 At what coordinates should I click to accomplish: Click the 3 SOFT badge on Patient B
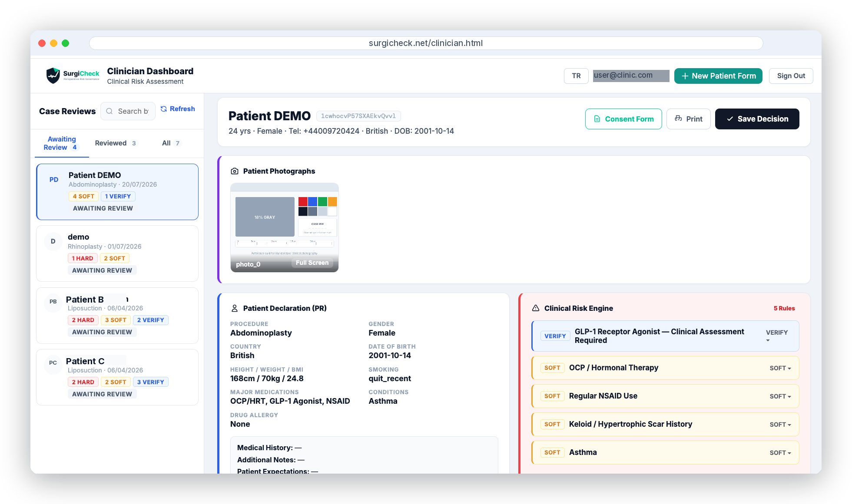tap(116, 320)
